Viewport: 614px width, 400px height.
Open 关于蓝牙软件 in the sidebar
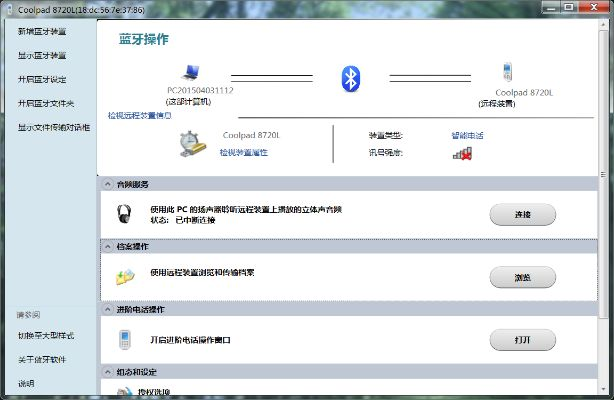42,359
